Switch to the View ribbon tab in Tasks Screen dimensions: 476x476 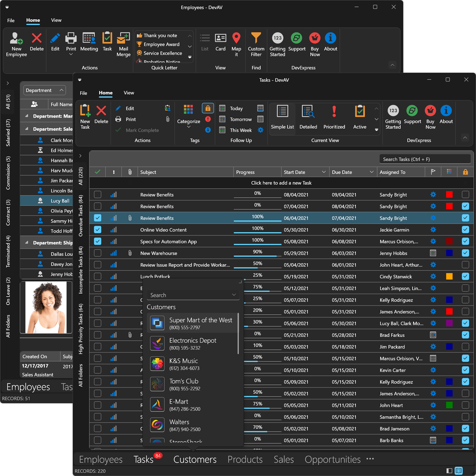tap(129, 93)
